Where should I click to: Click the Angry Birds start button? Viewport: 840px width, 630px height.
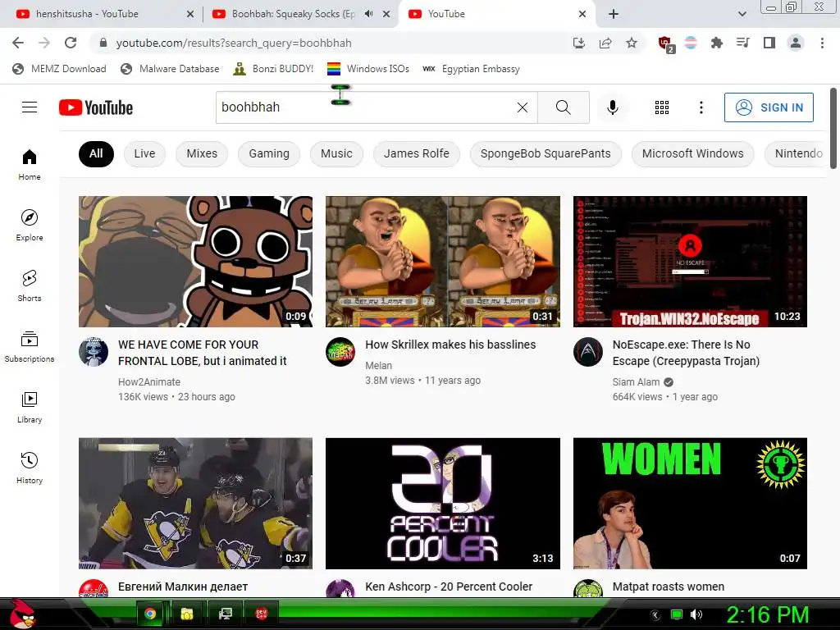click(x=21, y=614)
